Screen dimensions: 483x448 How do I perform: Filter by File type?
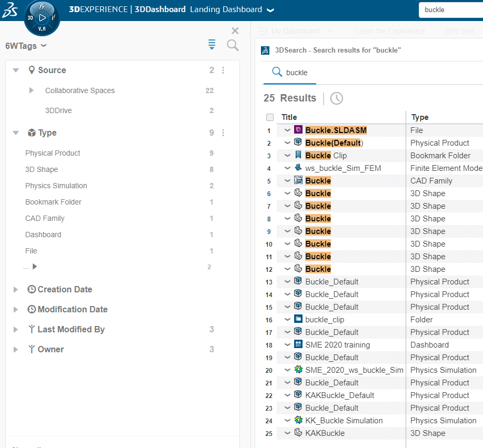31,251
